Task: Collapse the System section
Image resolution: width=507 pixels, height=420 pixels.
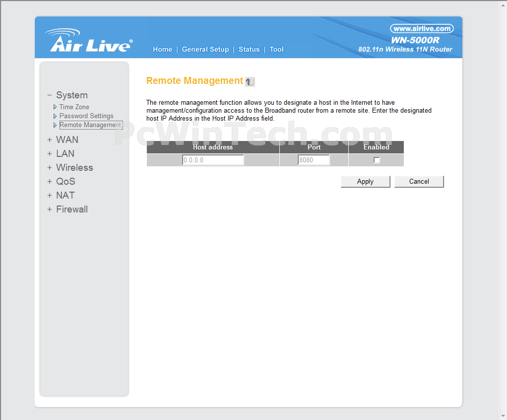Action: tap(50, 95)
